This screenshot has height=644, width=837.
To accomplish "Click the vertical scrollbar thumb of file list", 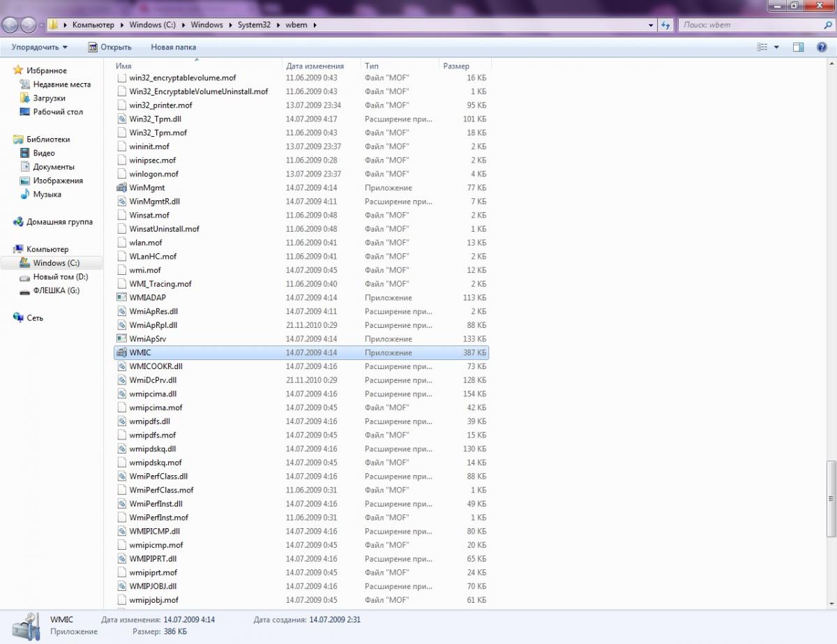I will click(831, 499).
